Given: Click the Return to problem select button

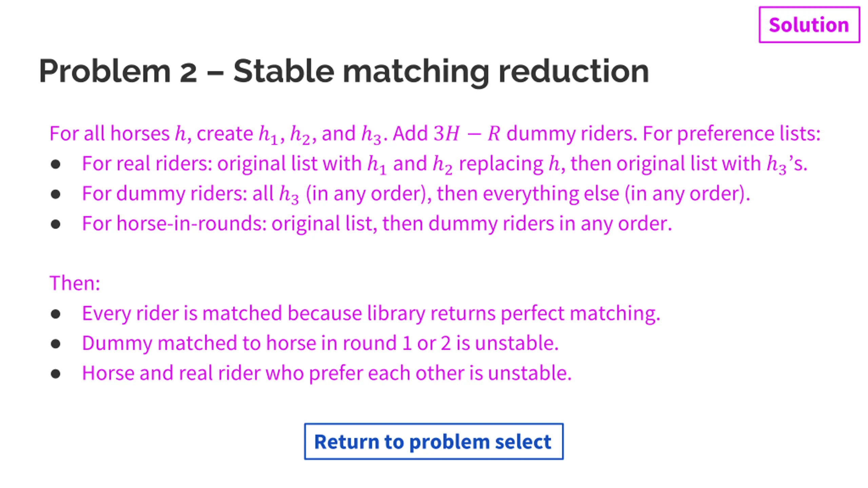Looking at the screenshot, I should tap(434, 441).
